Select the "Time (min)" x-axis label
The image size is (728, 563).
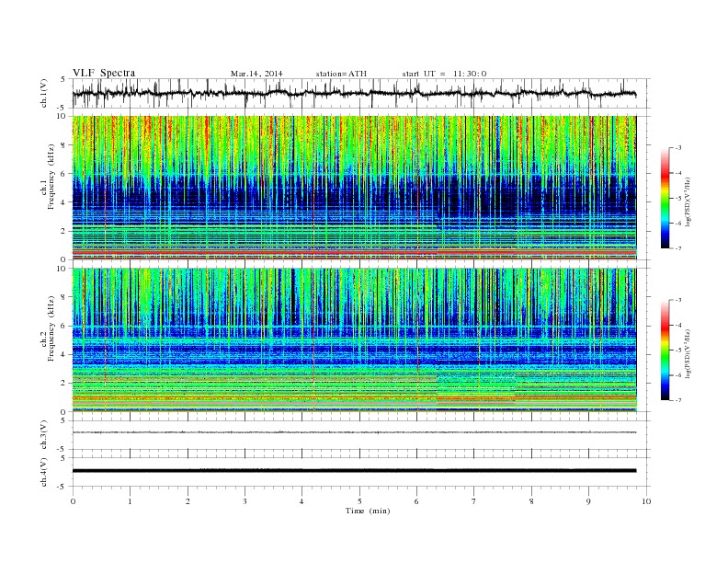(368, 511)
